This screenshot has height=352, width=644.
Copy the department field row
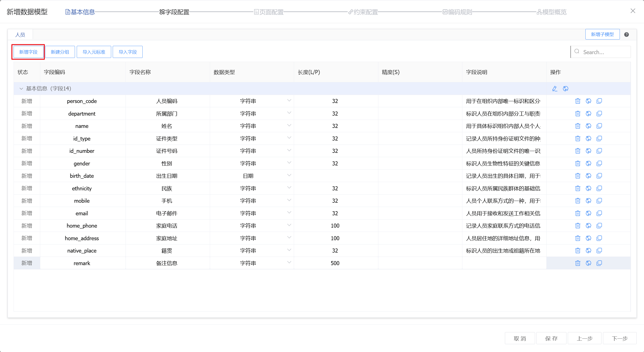pos(599,114)
